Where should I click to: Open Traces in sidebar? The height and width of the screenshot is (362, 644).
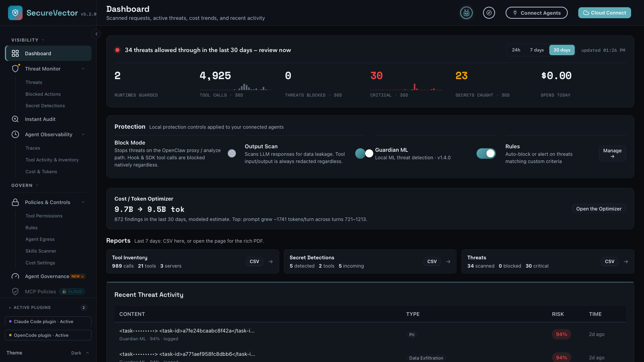pyautogui.click(x=33, y=148)
